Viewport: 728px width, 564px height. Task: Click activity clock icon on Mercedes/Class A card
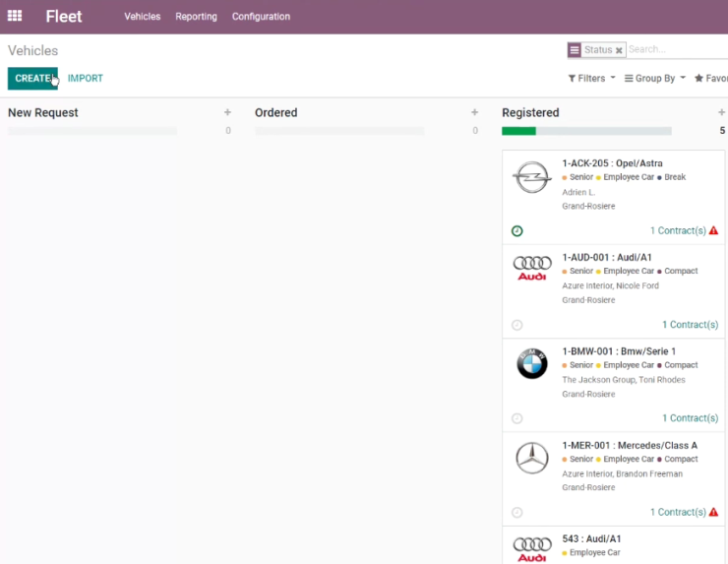[x=516, y=513]
